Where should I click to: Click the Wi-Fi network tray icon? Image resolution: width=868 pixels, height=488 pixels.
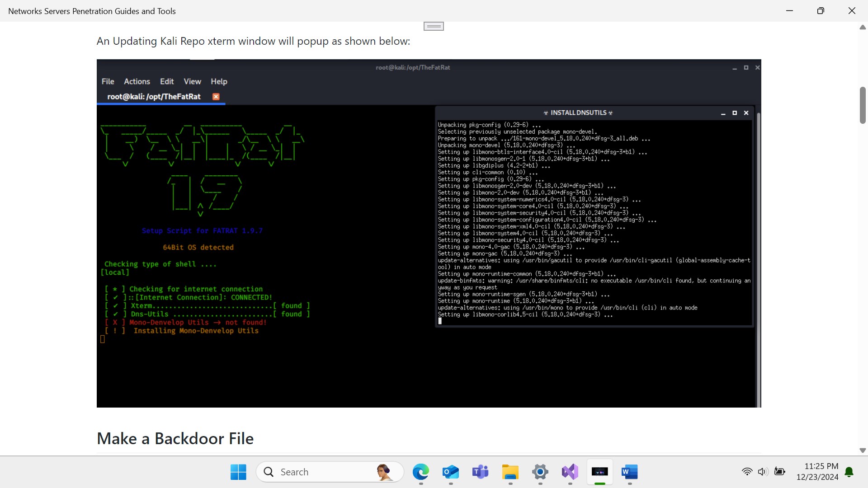pyautogui.click(x=747, y=472)
